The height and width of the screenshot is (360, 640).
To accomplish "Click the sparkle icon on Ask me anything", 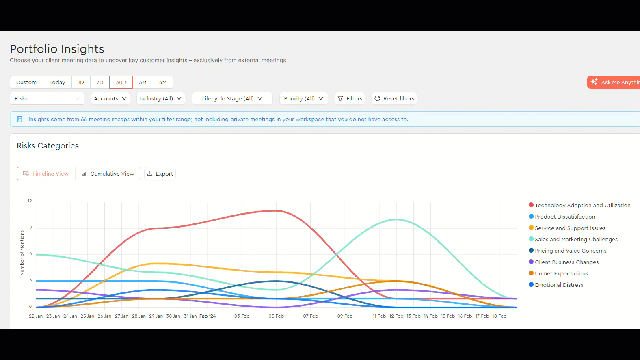I will coord(594,82).
